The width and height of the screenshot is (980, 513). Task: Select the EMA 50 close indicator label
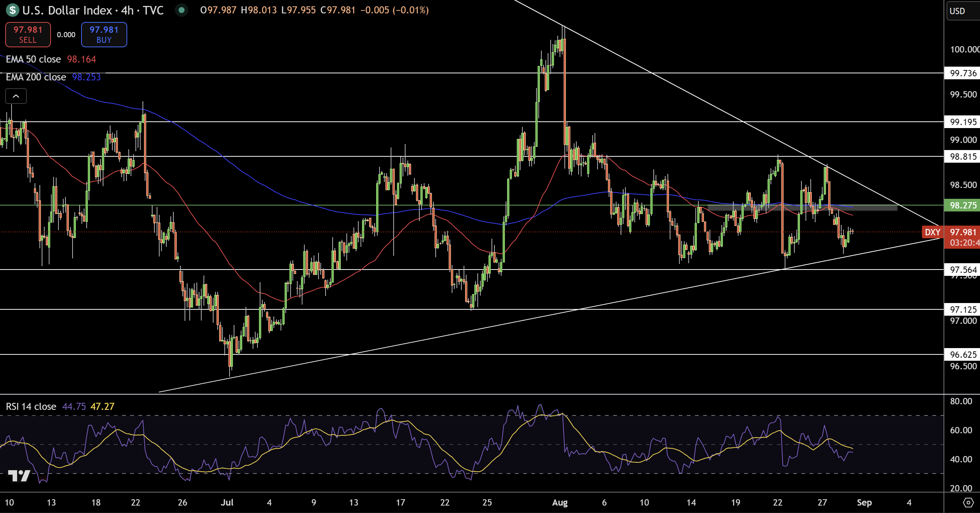coord(33,59)
